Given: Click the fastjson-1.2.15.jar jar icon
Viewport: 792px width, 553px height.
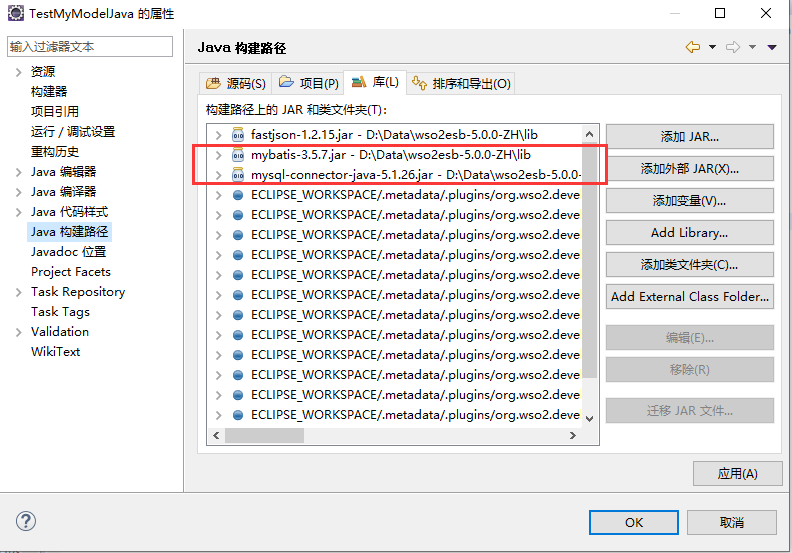Looking at the screenshot, I should (237, 135).
